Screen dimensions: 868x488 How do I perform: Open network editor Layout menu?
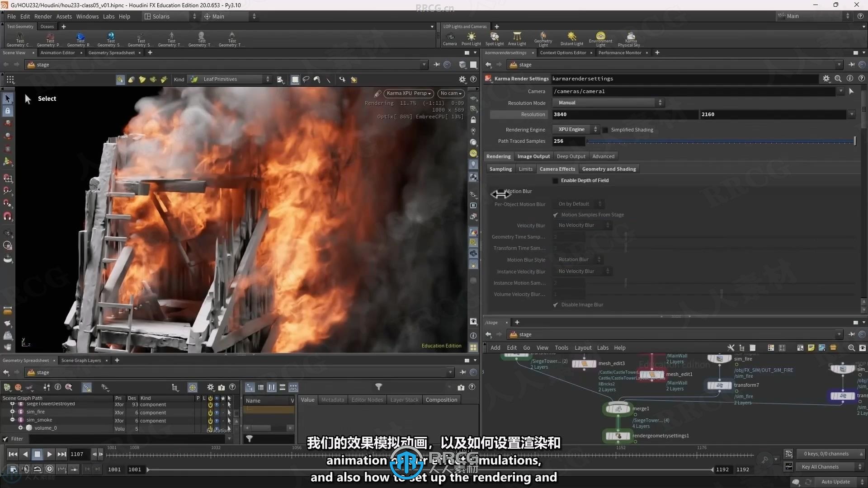pos(583,348)
